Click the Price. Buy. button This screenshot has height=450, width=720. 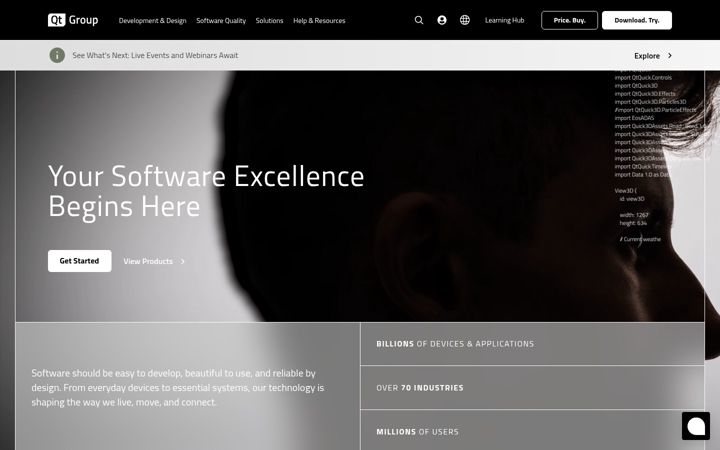569,20
